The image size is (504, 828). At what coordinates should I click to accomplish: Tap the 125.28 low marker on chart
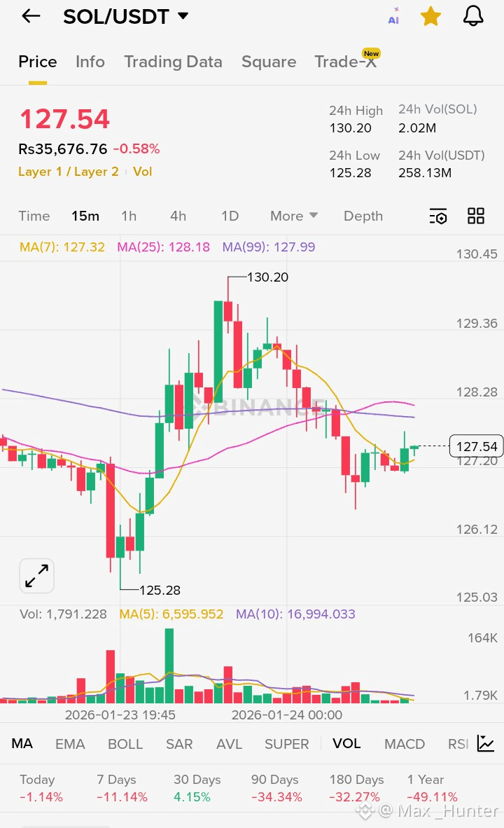[x=160, y=590]
